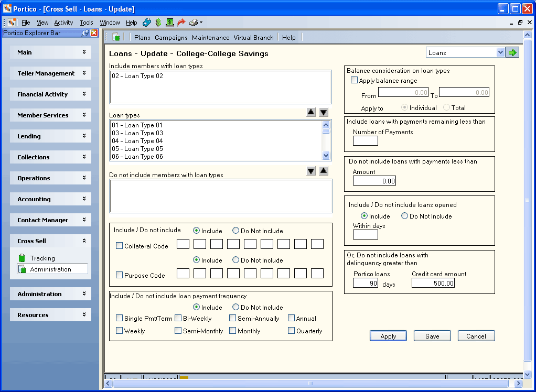
Task: Click the green go arrow beside Loans dropdown
Action: tap(512, 52)
